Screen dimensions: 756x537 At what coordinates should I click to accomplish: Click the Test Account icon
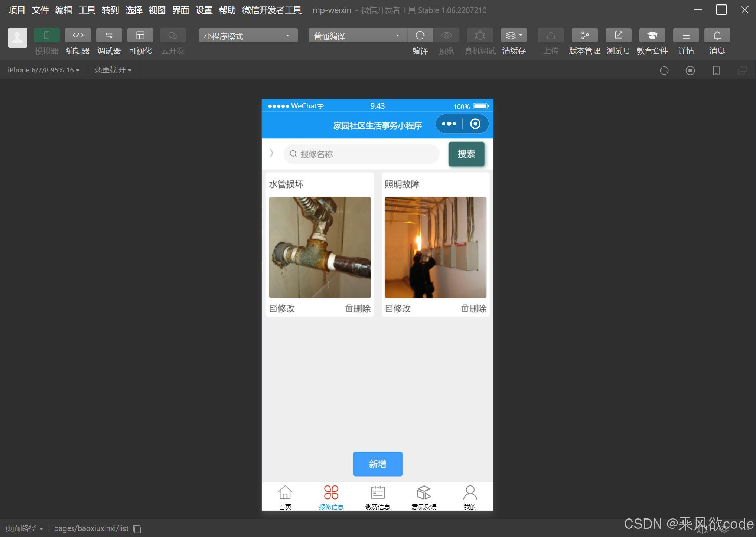click(x=618, y=35)
